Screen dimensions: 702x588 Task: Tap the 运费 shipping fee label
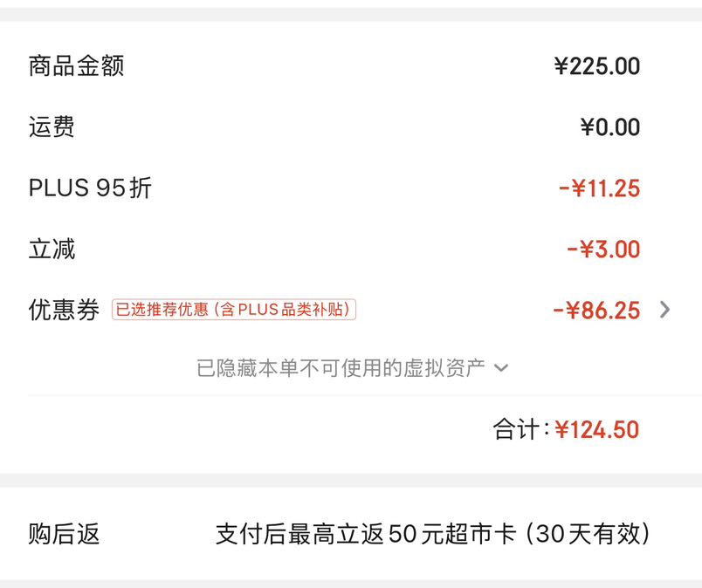pyautogui.click(x=52, y=126)
